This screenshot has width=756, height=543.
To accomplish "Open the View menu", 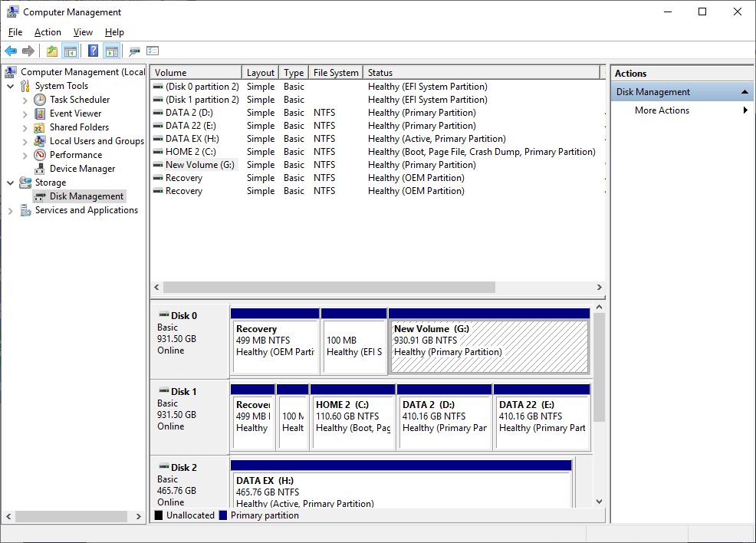I will click(83, 32).
